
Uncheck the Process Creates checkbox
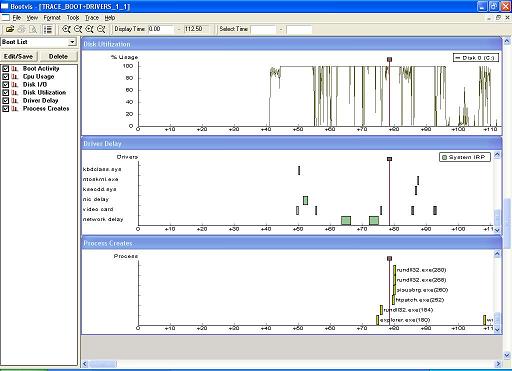point(5,109)
